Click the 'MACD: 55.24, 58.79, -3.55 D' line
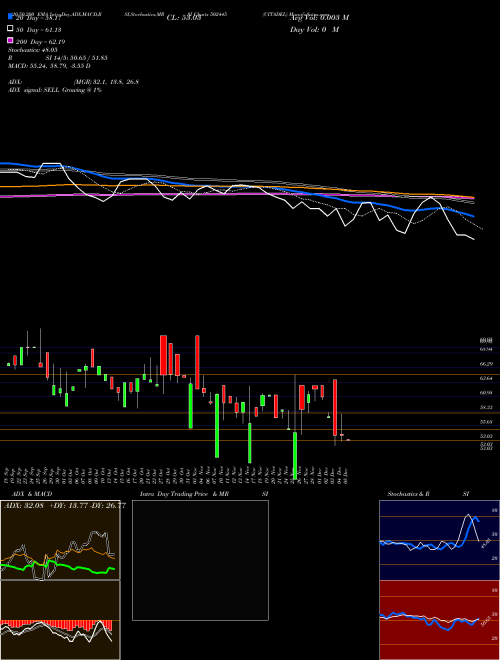 [49, 66]
